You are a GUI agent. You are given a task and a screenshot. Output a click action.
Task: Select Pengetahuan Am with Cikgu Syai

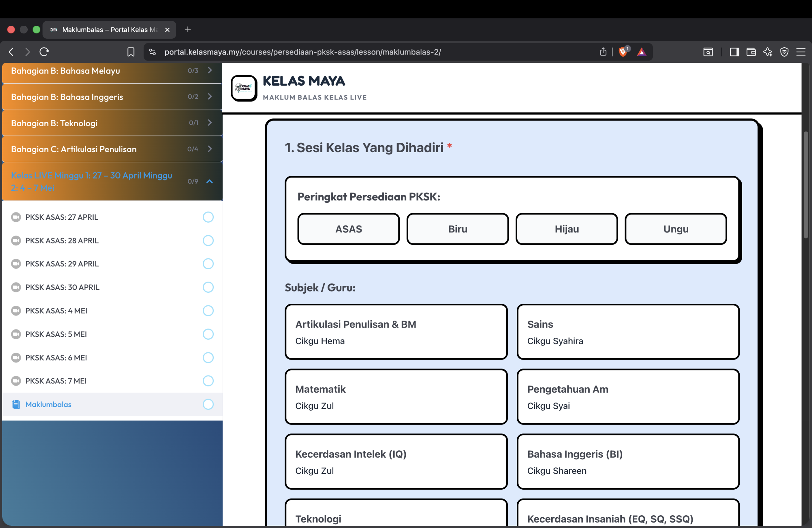tap(628, 397)
